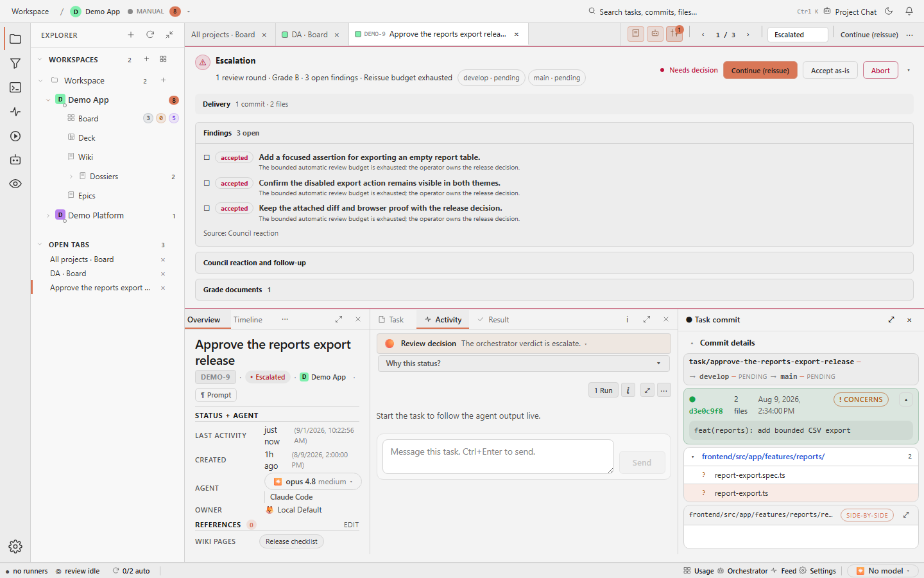Expand the Overview panel to full size
Viewport: 924px width, 578px height.
[339, 319]
